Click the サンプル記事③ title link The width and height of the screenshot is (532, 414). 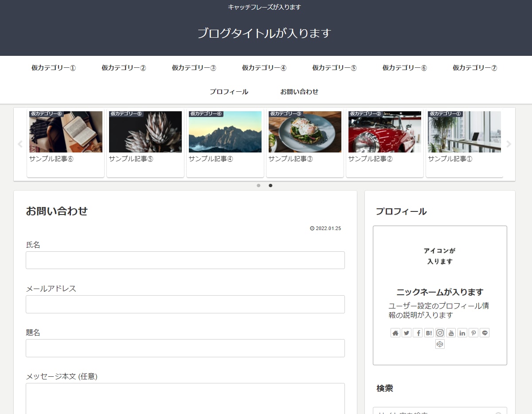click(x=291, y=159)
